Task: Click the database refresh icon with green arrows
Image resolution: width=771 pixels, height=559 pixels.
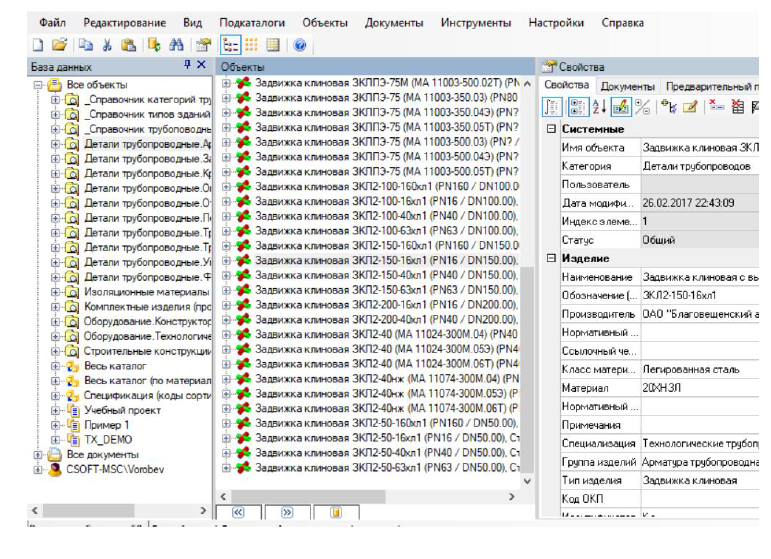Action: pyautogui.click(x=154, y=45)
